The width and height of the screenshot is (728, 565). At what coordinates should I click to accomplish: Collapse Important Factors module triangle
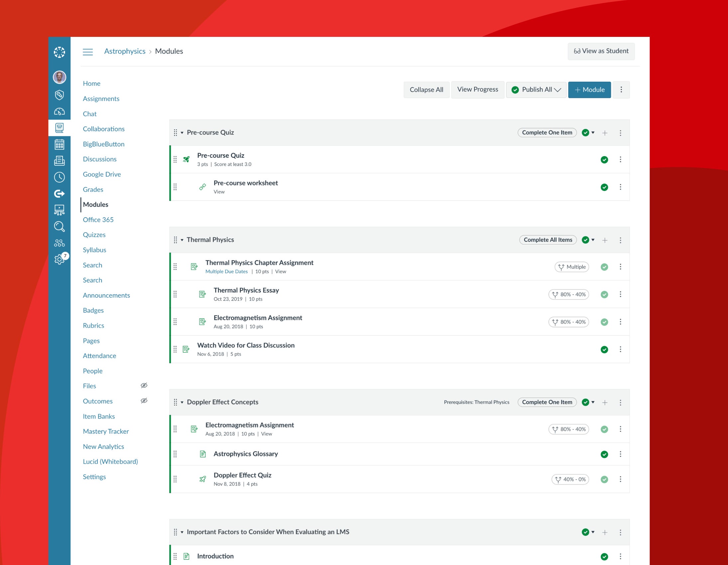[x=182, y=532]
